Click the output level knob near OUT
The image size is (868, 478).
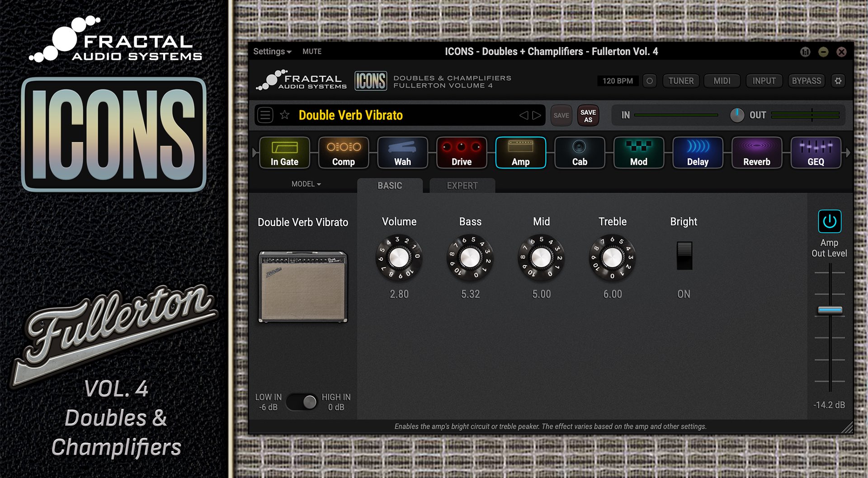tap(737, 115)
